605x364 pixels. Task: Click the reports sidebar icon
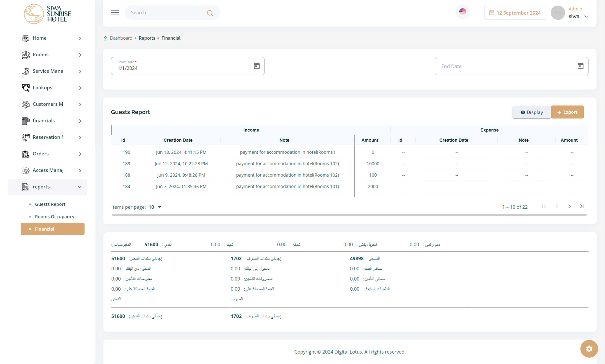pos(26,187)
